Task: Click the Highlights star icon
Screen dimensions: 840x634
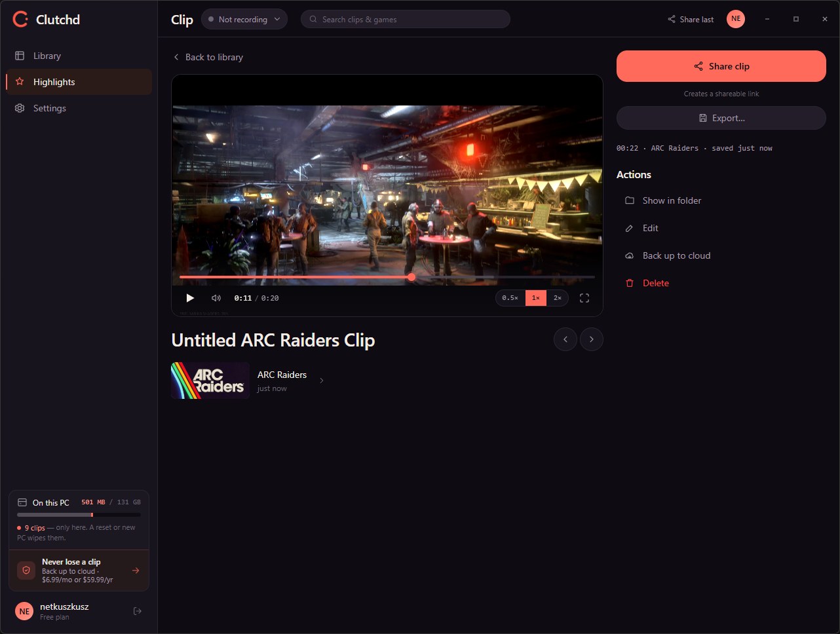Action: tap(20, 82)
